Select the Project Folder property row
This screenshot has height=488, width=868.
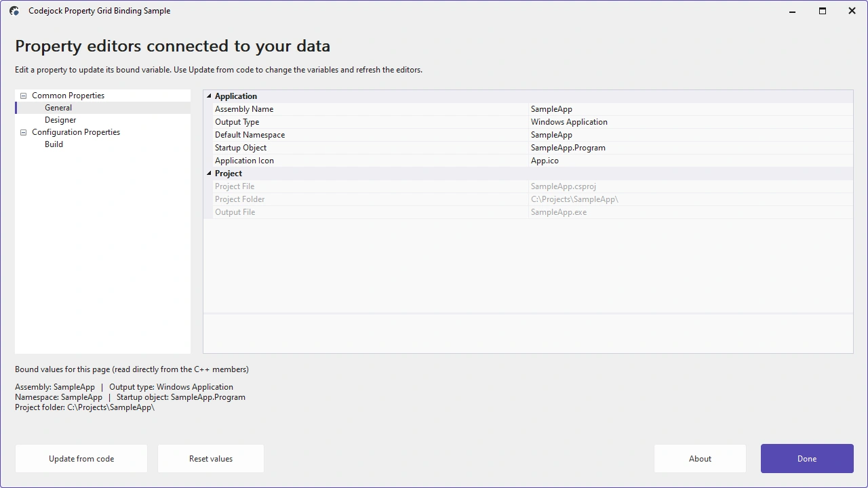528,199
